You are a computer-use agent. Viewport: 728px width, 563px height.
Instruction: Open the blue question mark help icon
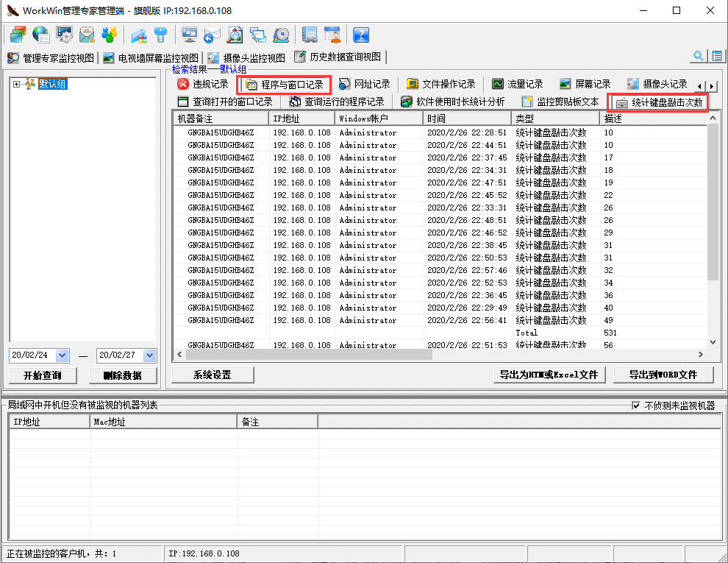tap(361, 35)
